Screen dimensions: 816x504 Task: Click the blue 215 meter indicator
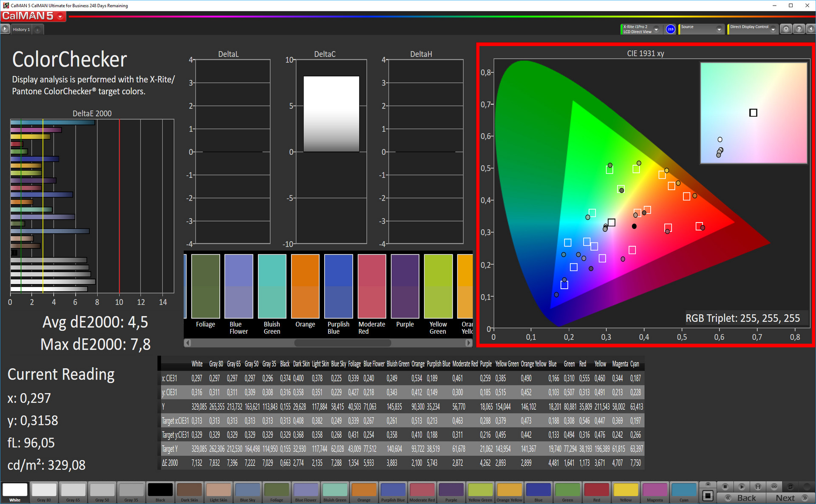point(670,29)
